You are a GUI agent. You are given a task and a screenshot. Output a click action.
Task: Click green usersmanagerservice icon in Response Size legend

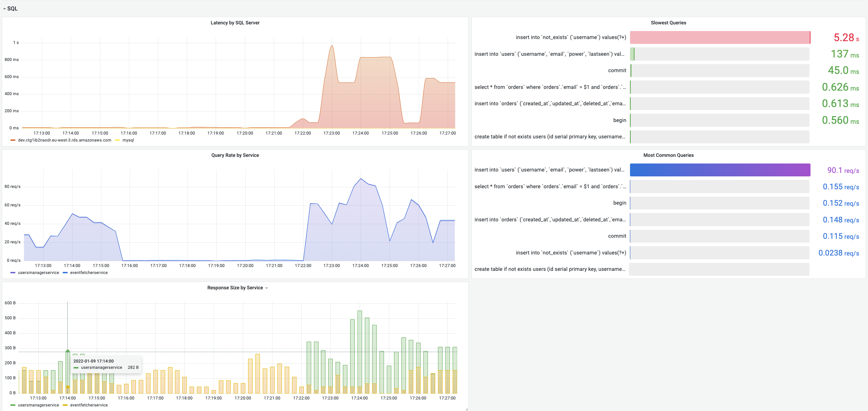tap(13, 405)
